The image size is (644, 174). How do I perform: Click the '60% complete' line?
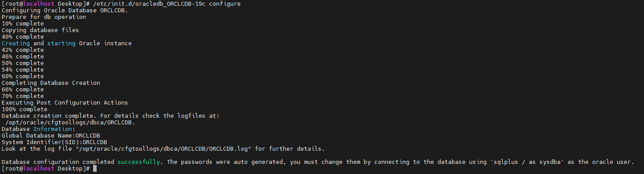coord(23,76)
